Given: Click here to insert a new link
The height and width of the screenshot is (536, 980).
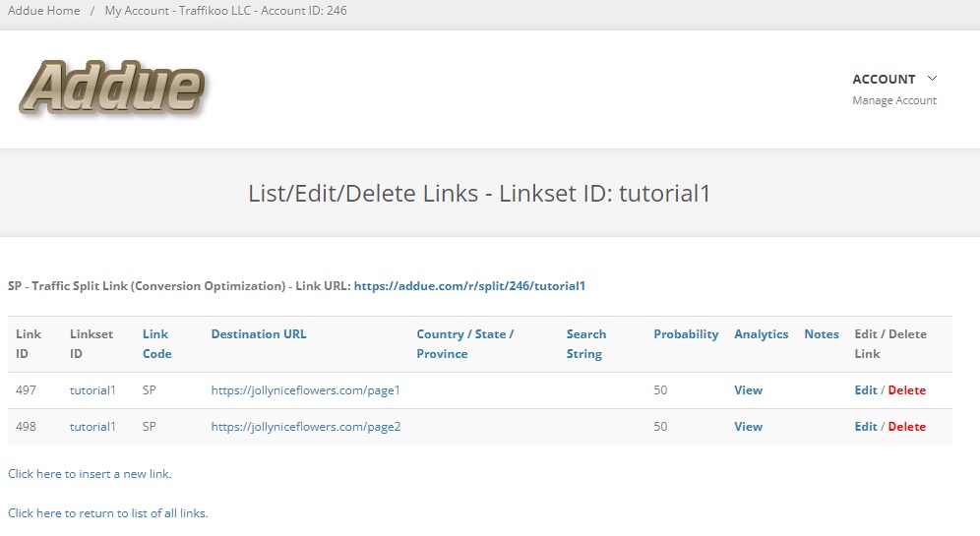Looking at the screenshot, I should (x=90, y=474).
